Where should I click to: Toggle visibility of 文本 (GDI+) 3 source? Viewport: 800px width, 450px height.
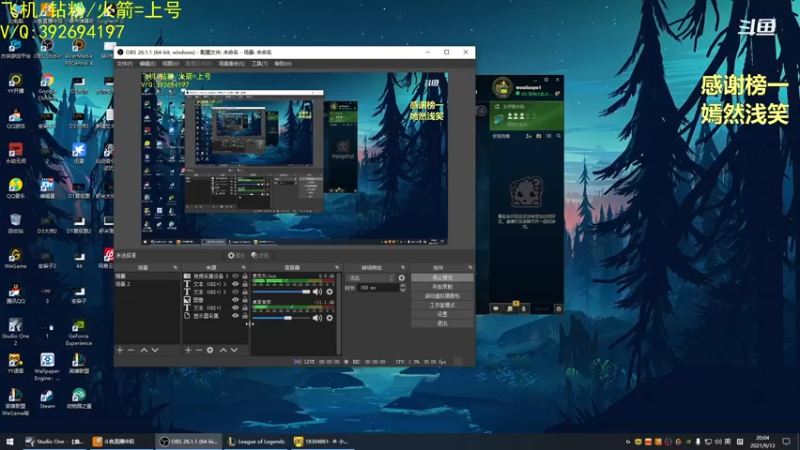(x=235, y=284)
